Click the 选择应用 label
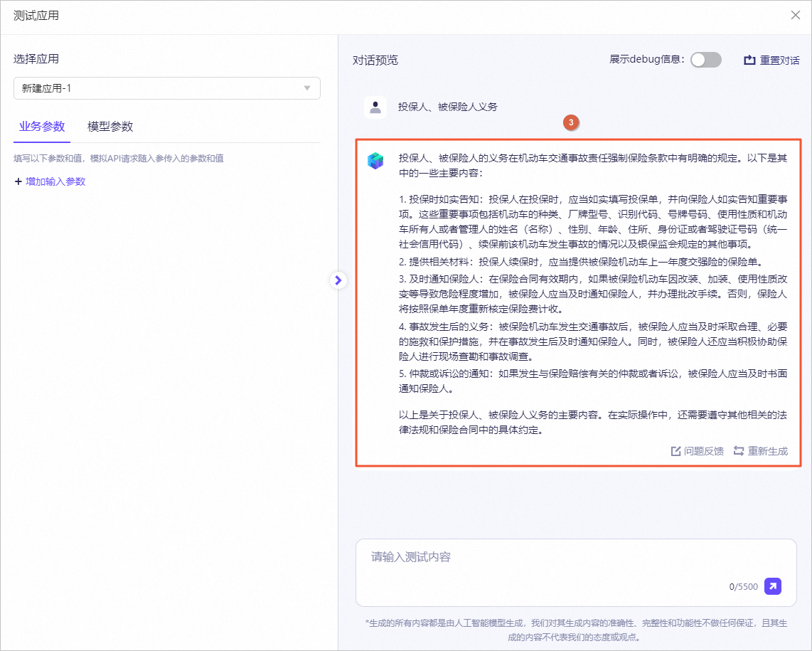 36,59
